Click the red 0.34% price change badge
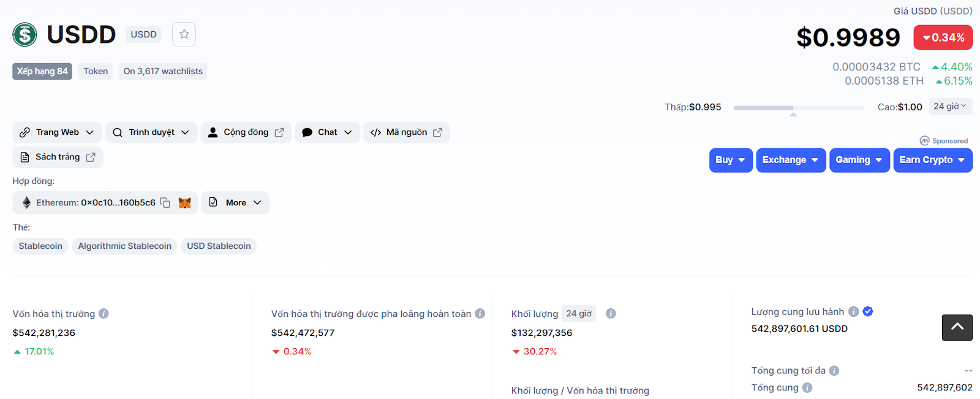The height and width of the screenshot is (399, 980). [943, 37]
